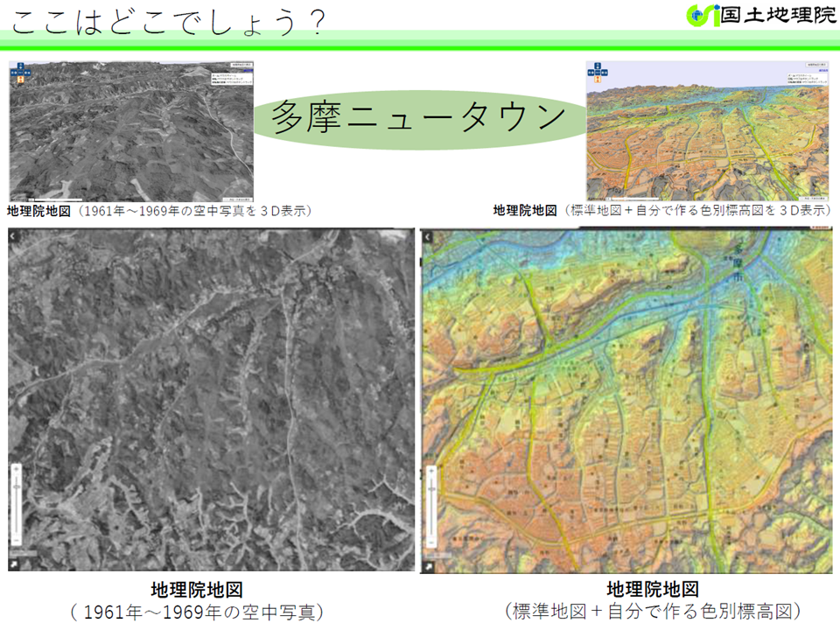Click the up arrow in the colored 3D view

598,66
